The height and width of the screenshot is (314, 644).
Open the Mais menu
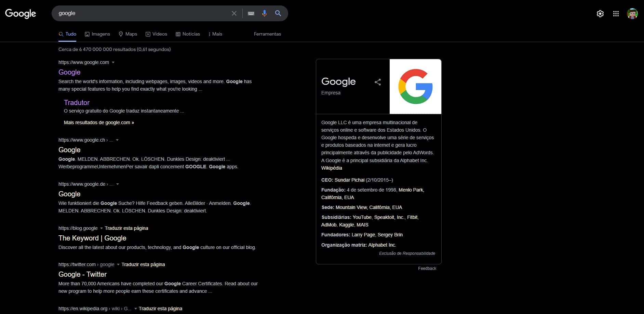(x=215, y=34)
